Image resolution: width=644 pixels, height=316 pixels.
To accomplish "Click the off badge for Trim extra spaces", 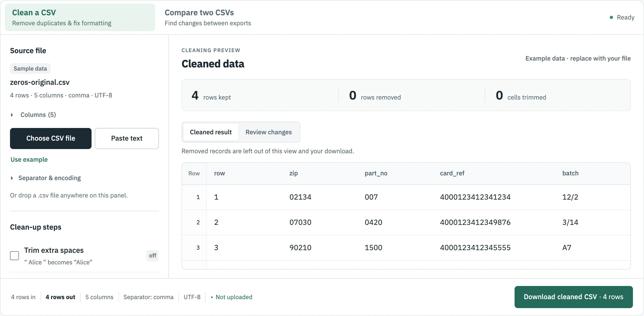I will coord(153,255).
